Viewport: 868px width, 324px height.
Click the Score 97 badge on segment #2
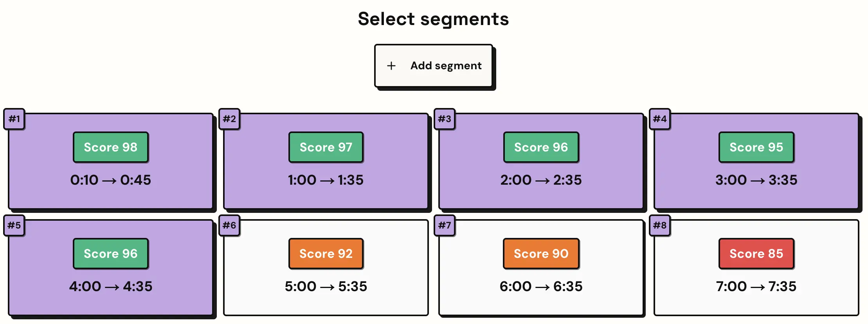pos(326,147)
